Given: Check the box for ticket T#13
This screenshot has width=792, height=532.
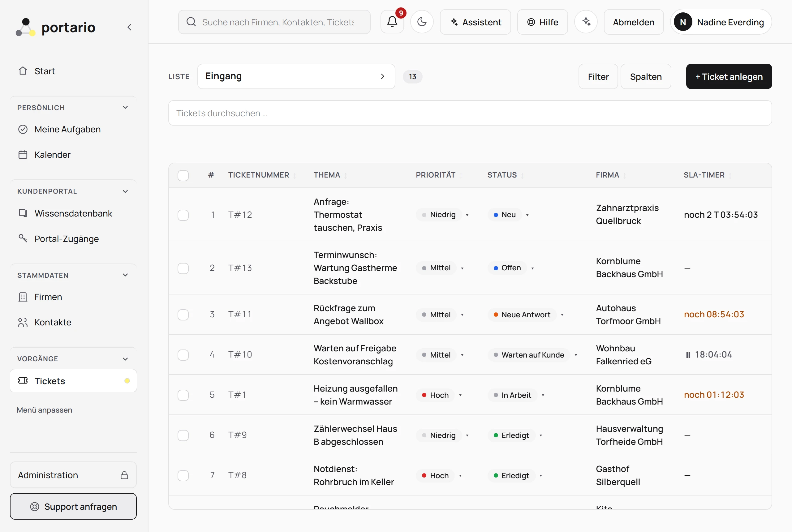Looking at the screenshot, I should (183, 268).
